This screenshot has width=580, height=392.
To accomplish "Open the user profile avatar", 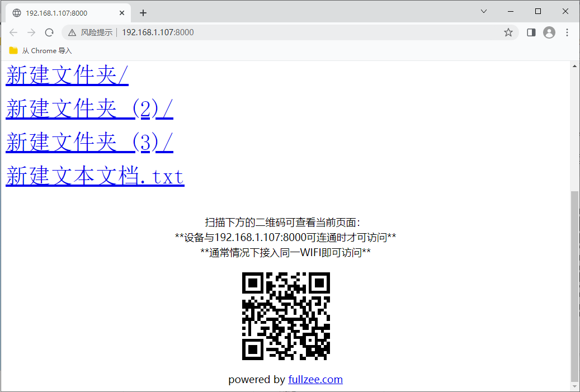I will (x=549, y=32).
